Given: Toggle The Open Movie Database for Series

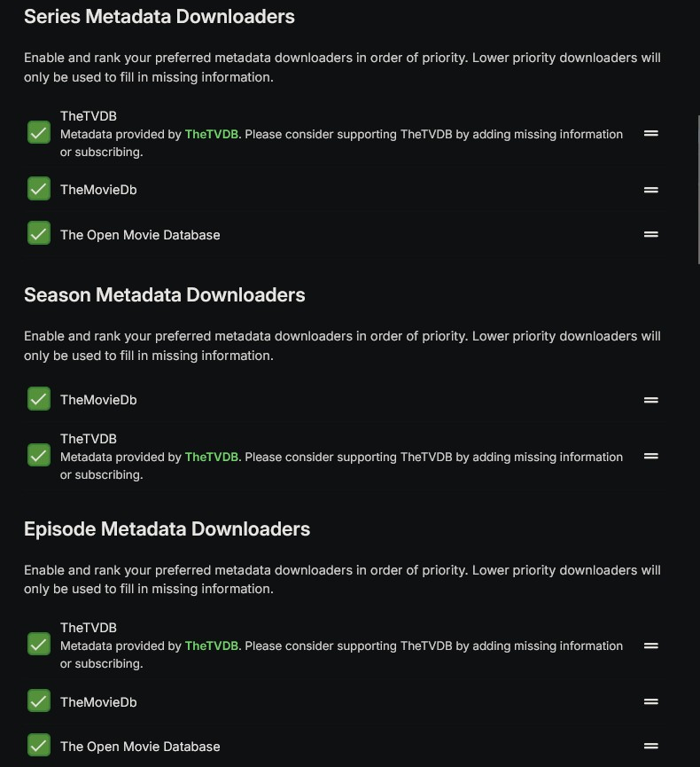Looking at the screenshot, I should pyautogui.click(x=39, y=233).
